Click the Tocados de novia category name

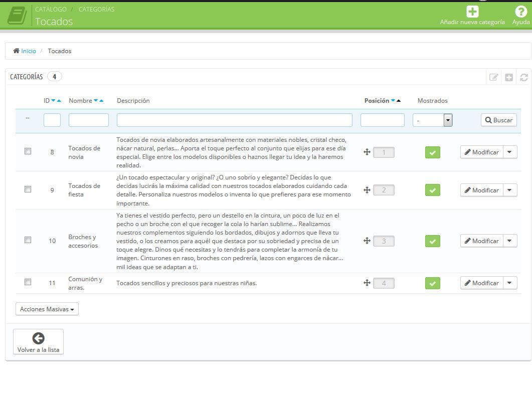84,152
